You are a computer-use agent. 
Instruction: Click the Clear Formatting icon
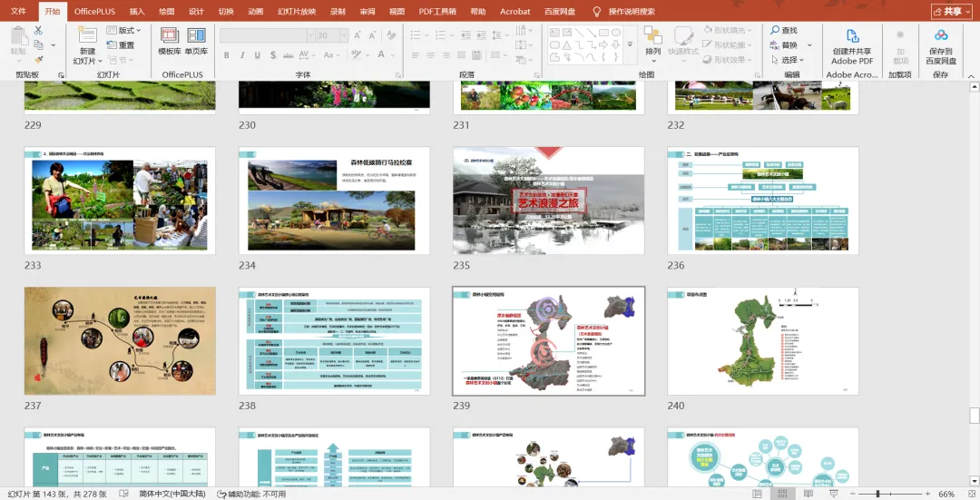[391, 35]
